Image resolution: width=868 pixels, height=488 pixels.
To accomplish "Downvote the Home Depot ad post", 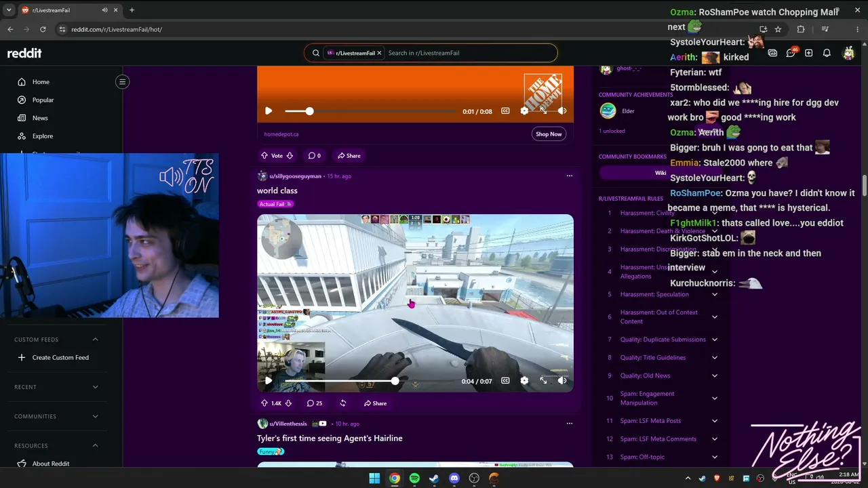I will [290, 156].
